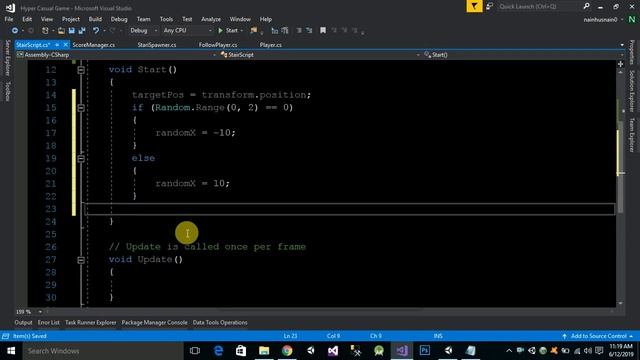Screen dimensions: 640x360
Task: Click the Uncomment selected lines icon
Action: (285, 31)
